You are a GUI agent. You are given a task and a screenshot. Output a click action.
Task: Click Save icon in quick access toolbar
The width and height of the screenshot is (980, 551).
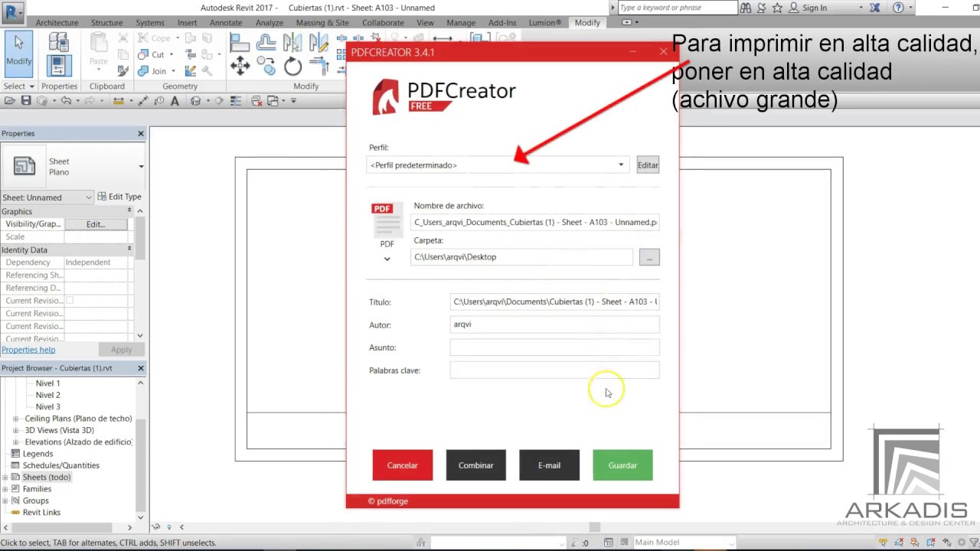[26, 101]
